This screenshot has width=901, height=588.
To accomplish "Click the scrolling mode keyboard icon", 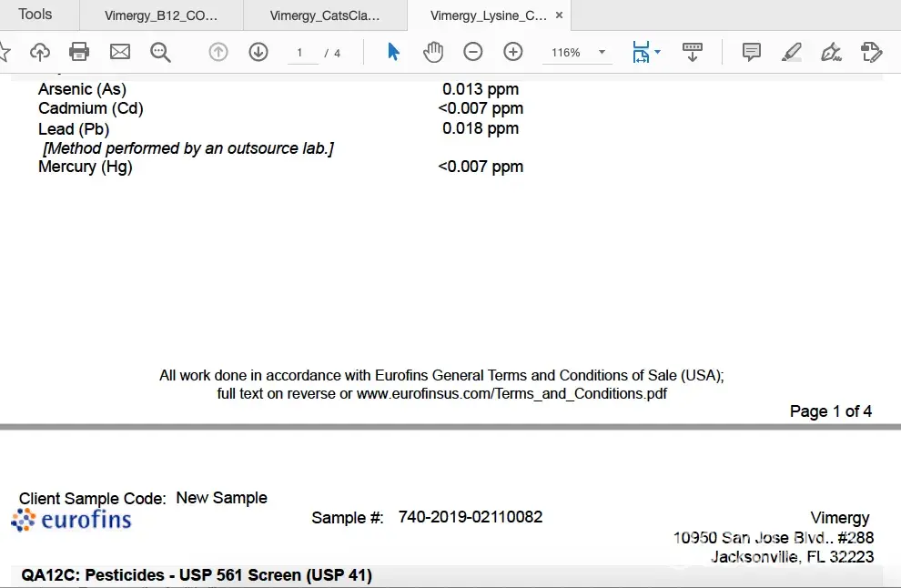I will point(693,52).
